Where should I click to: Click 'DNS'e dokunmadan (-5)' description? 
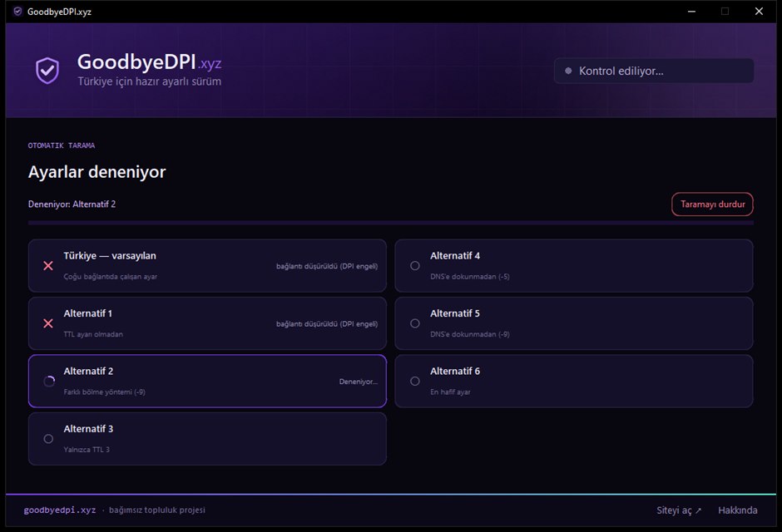coord(470,277)
